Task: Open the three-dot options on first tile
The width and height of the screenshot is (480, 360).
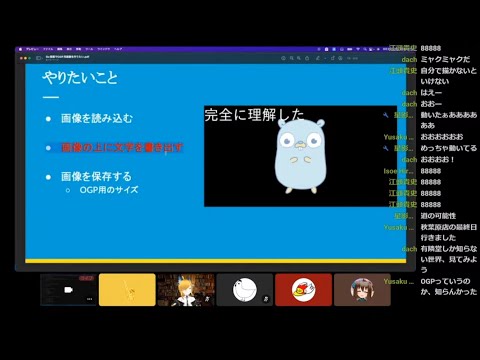Action: pos(89,299)
